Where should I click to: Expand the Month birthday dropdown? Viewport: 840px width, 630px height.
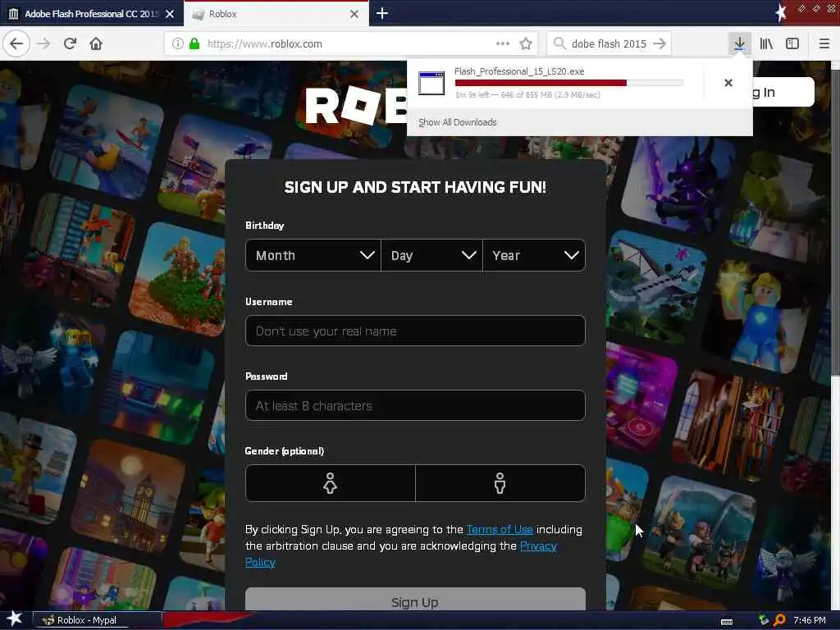coord(313,256)
